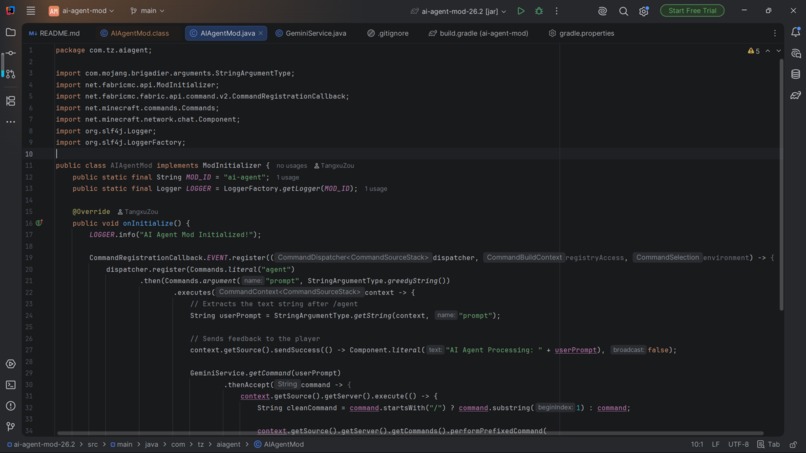Open the Structure tool window
The height and width of the screenshot is (453, 806).
(x=10, y=101)
